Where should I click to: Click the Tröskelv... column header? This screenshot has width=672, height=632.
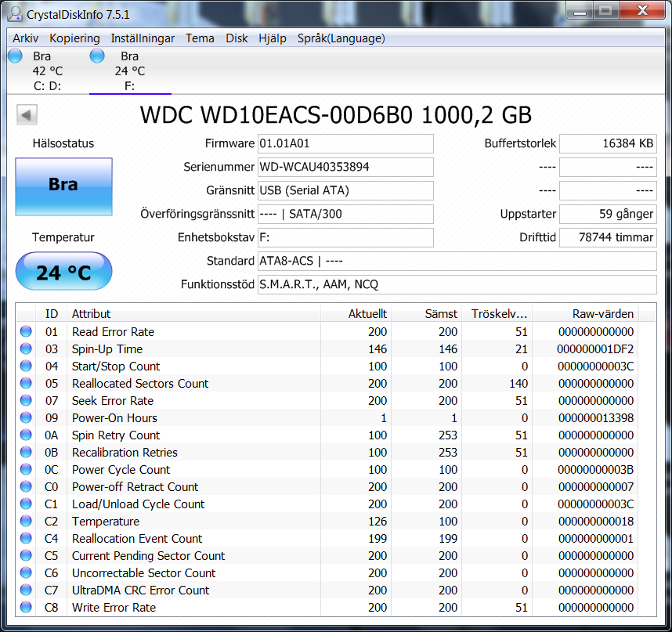point(497,313)
